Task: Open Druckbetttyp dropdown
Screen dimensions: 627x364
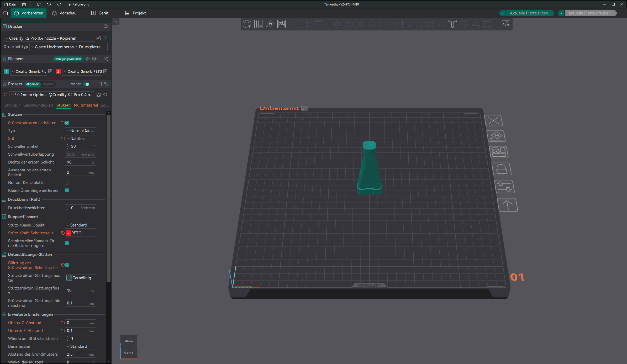Action: (69, 47)
